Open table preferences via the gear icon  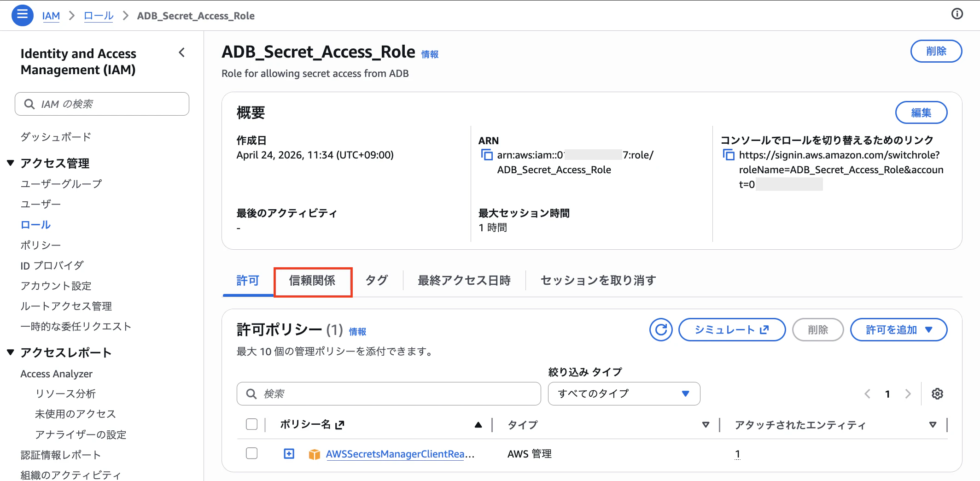(938, 393)
